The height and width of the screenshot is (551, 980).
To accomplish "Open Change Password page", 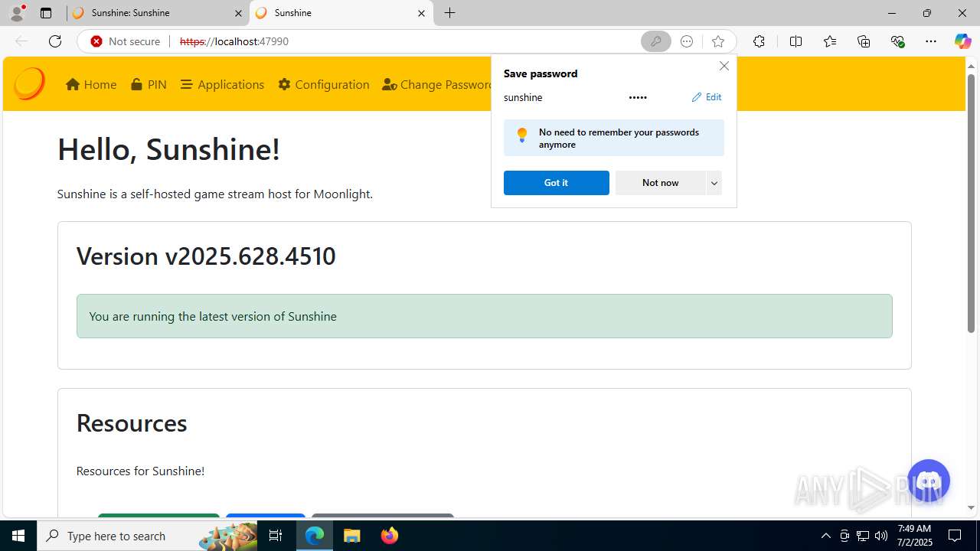I will [x=436, y=84].
